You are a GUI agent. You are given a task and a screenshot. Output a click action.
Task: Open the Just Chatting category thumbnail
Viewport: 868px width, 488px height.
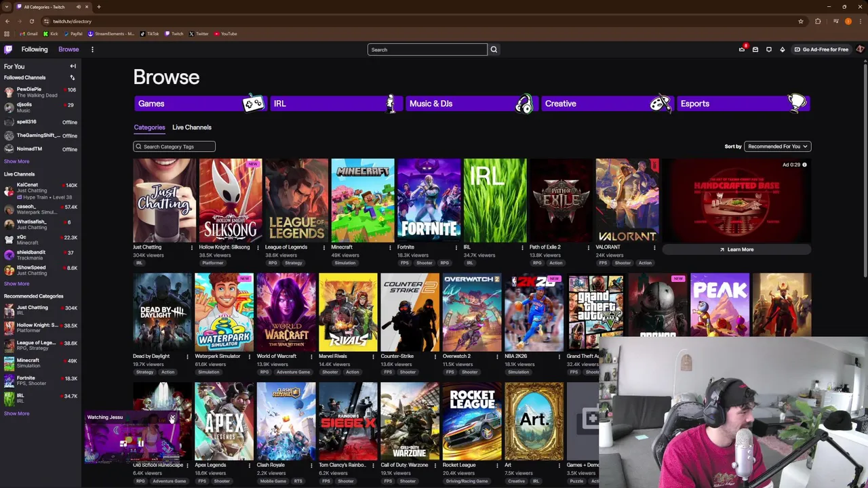[164, 200]
